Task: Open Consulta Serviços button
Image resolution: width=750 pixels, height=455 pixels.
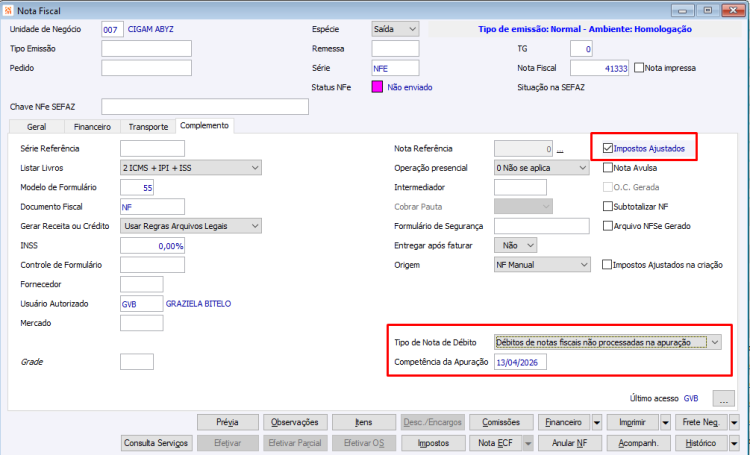Action: pos(157,443)
